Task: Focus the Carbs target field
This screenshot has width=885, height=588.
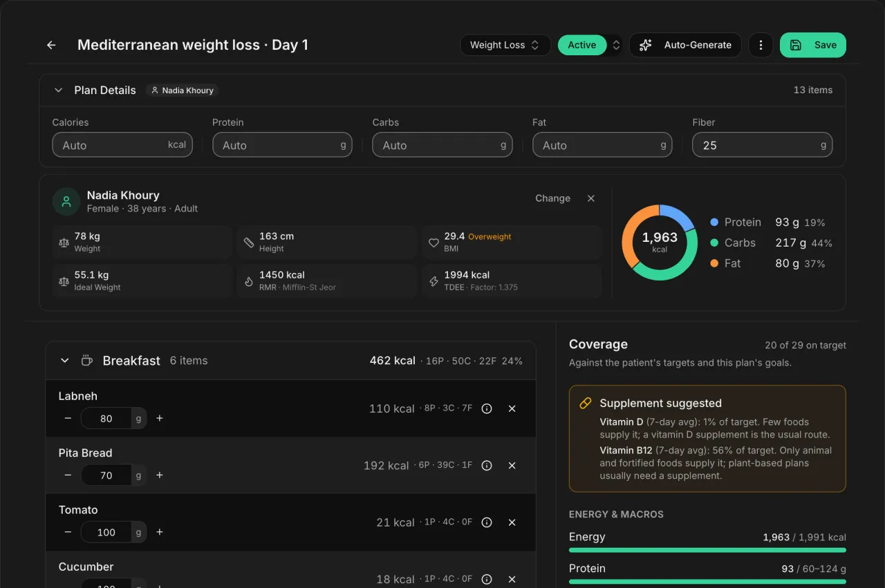Action: coord(442,145)
